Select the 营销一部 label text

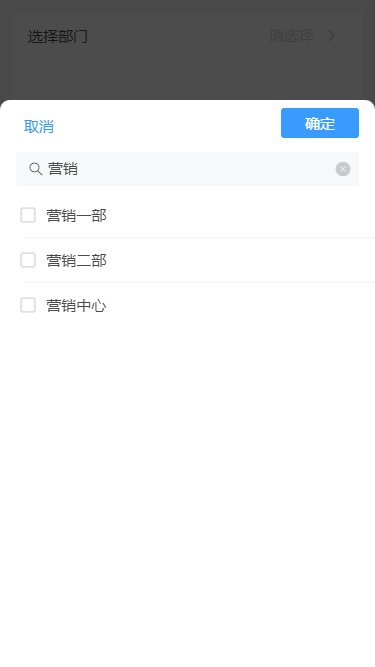[x=77, y=216]
